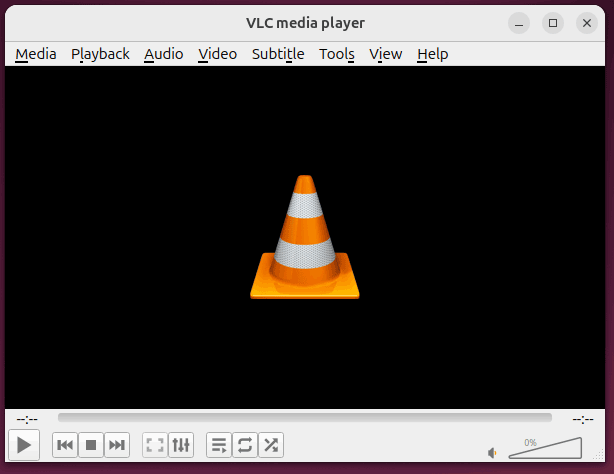Start playback with the Play button
614x474 pixels.
[x=24, y=445]
